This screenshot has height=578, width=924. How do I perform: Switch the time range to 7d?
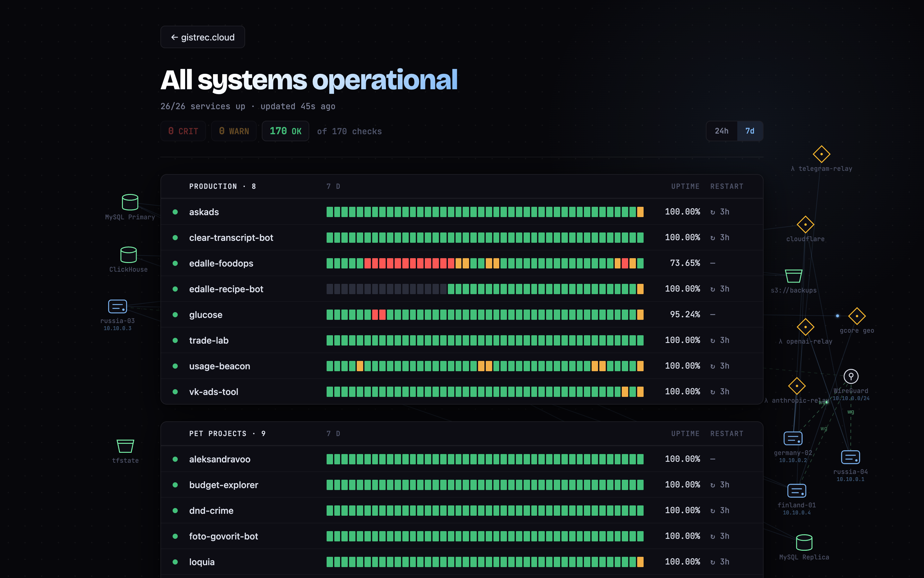coord(750,131)
